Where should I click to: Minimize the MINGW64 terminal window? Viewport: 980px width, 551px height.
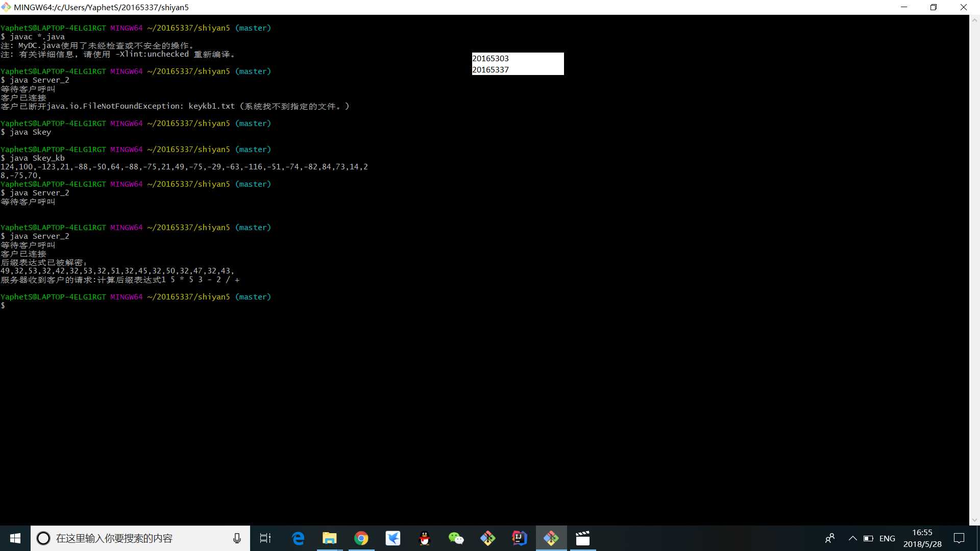pyautogui.click(x=904, y=7)
